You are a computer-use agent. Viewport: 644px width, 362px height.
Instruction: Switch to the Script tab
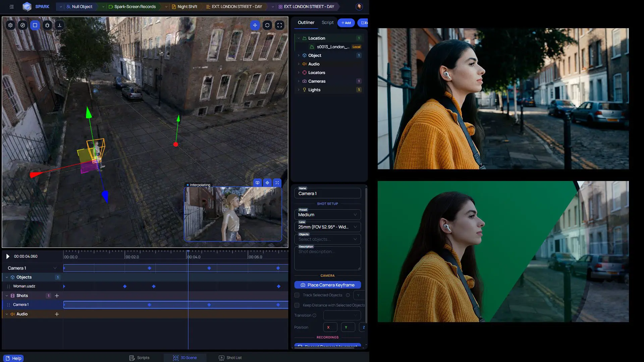[327, 22]
